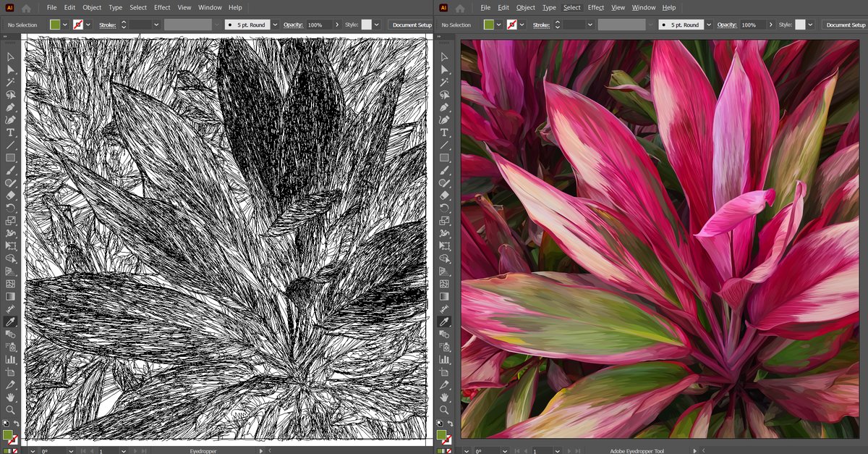Click the green fill swatch in the outline-view control bar

pyautogui.click(x=56, y=25)
